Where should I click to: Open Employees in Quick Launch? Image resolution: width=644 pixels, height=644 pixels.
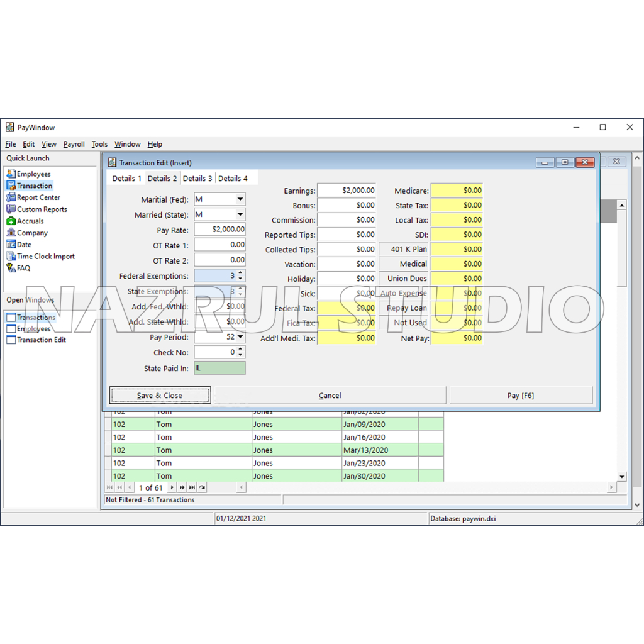tap(33, 174)
